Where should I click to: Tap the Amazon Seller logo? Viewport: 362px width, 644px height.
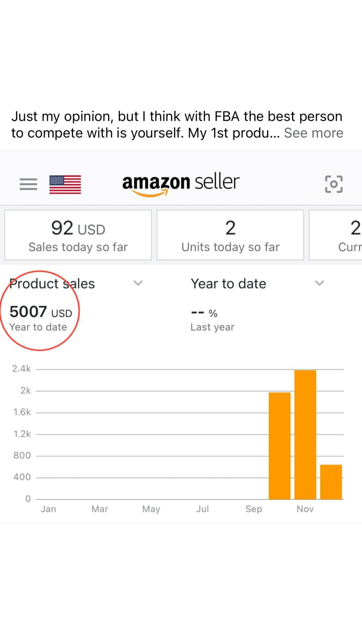coord(181,184)
